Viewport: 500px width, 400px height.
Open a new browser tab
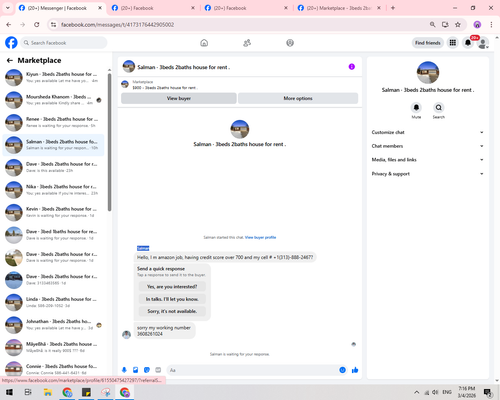pyautogui.click(x=393, y=8)
